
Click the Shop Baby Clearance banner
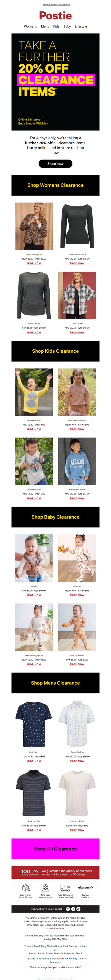pyautogui.click(x=56, y=517)
